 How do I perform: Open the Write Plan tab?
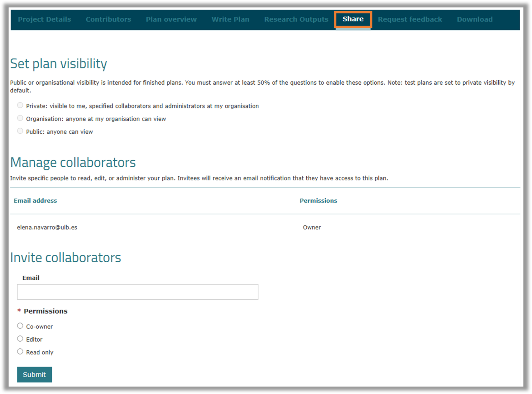[230, 19]
